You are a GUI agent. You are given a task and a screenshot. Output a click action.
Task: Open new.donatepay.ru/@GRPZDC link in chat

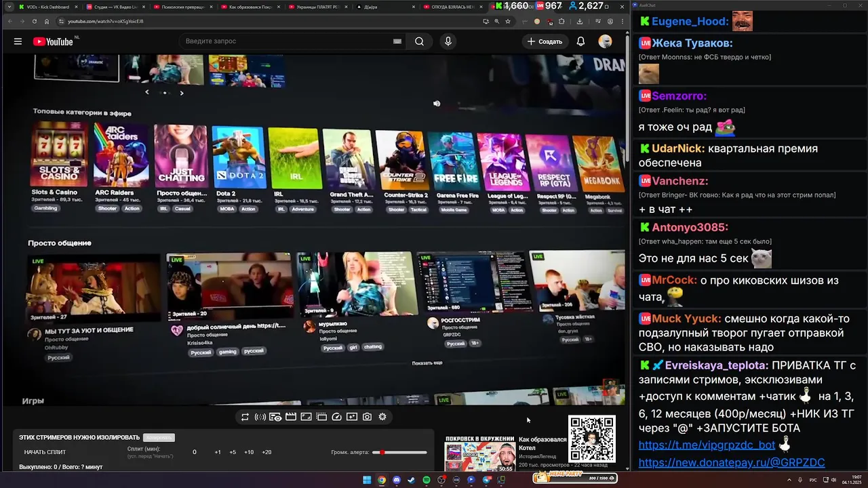[732, 462]
